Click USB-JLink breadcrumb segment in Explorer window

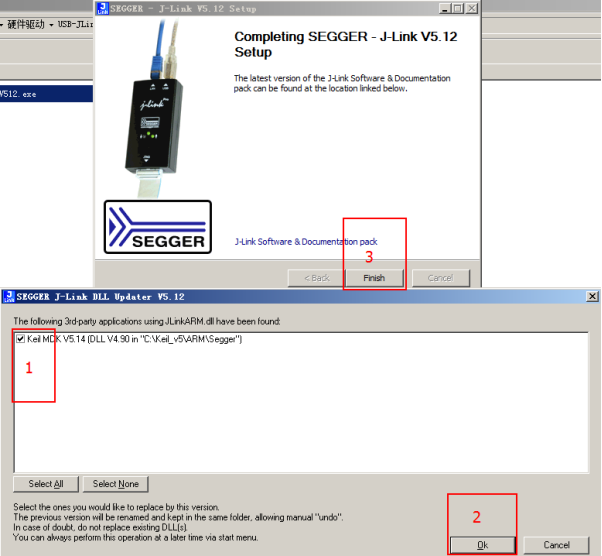(75, 24)
